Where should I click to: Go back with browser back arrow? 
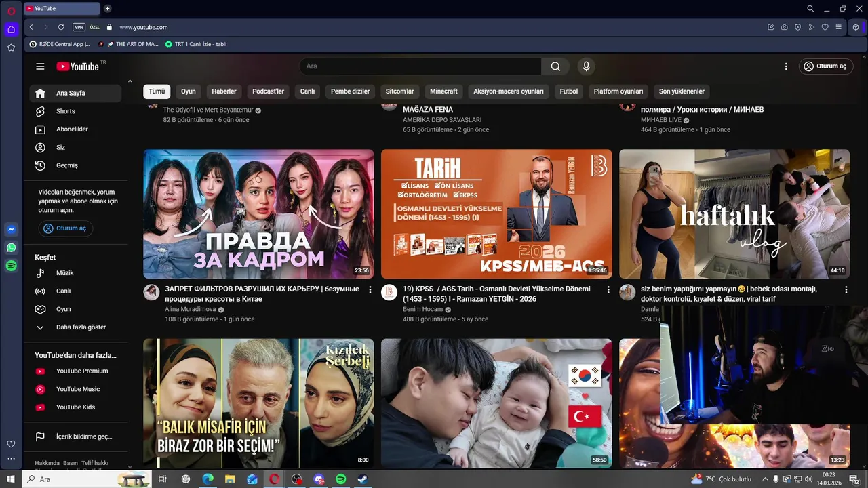click(x=31, y=27)
